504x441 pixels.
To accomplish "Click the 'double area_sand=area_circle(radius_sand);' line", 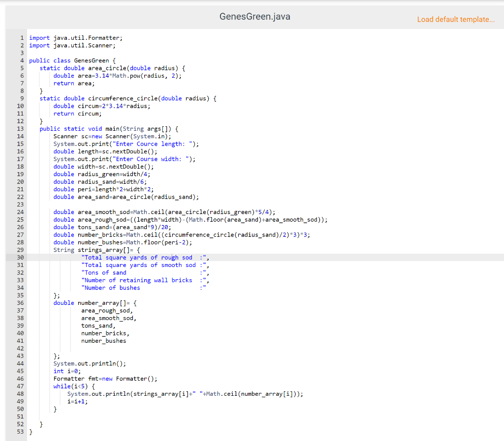I will click(126, 197).
